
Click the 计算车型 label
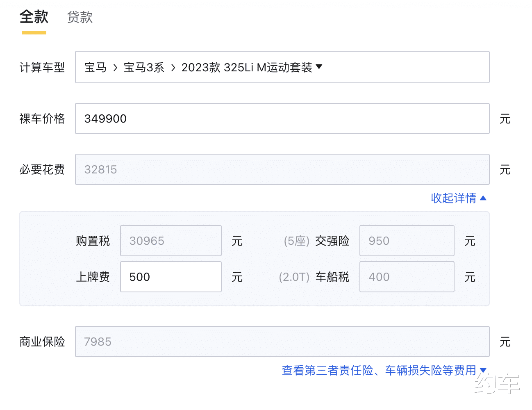(x=42, y=67)
